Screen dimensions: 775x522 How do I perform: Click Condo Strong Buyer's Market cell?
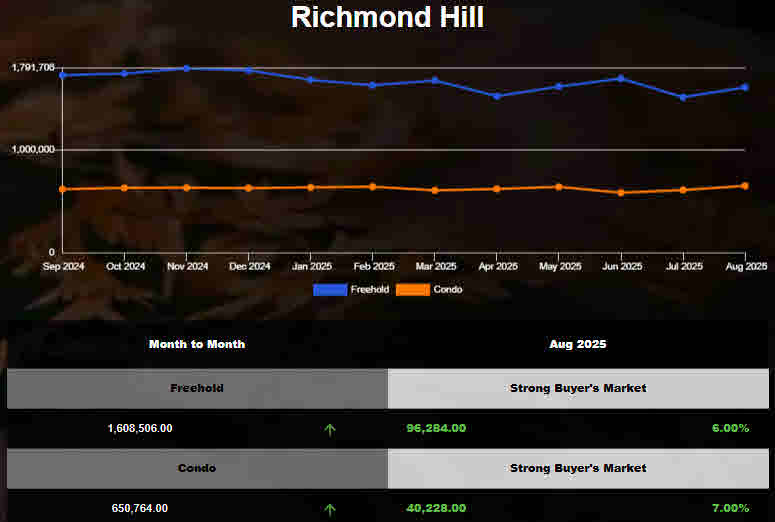[x=578, y=468]
